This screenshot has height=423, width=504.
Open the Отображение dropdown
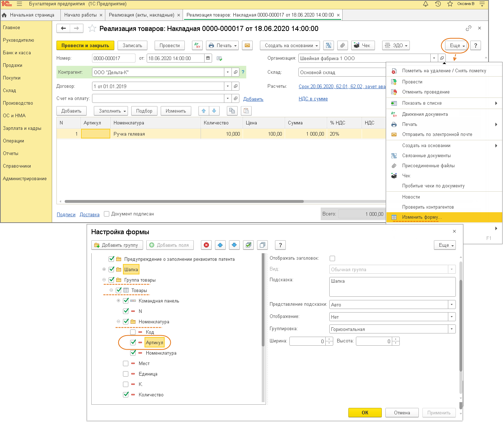click(x=452, y=317)
